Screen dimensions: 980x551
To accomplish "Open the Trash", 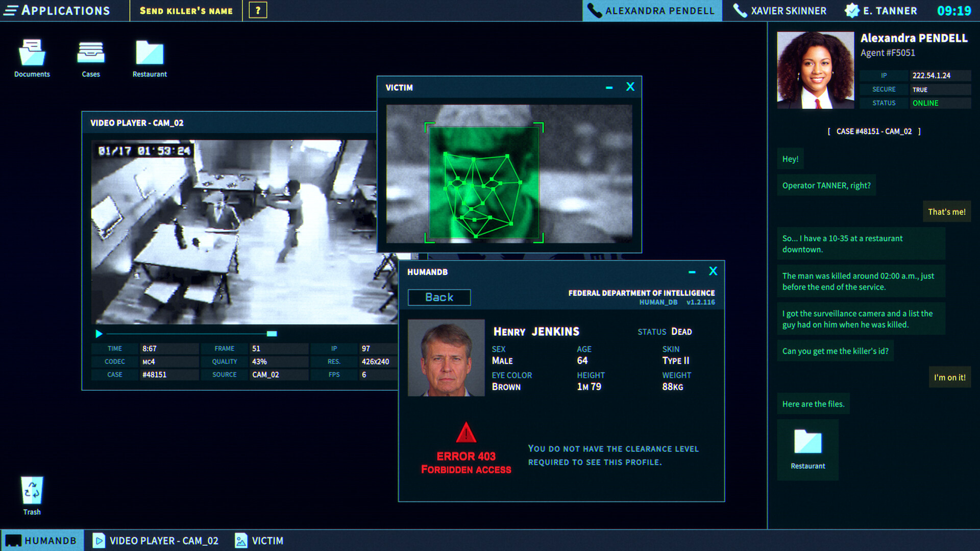I will [31, 490].
